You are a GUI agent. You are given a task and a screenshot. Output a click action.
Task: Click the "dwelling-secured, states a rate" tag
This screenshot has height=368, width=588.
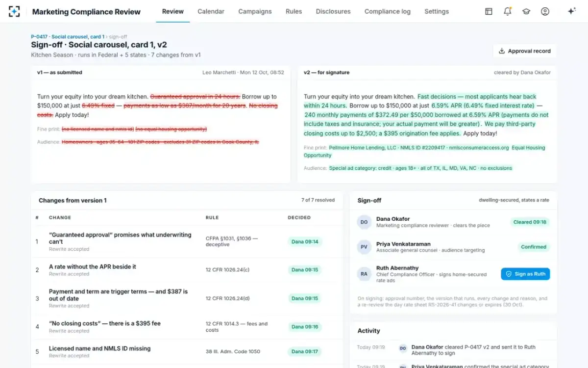[x=515, y=200]
